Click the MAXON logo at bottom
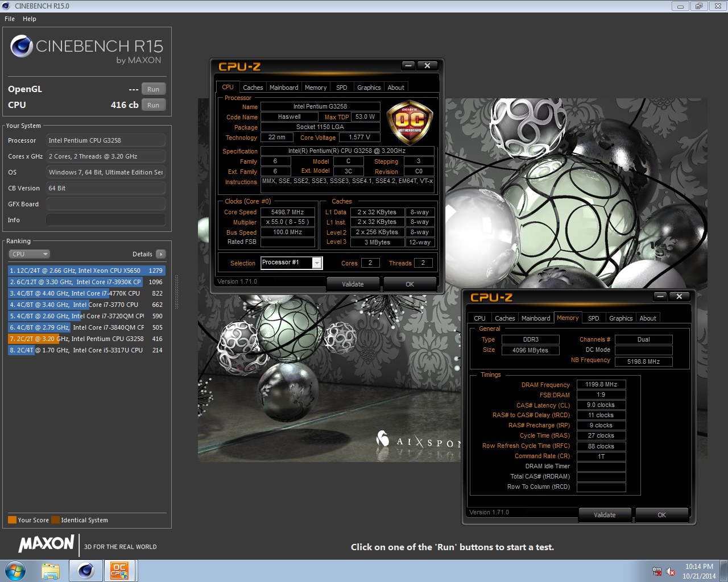The width and height of the screenshot is (728, 582). (47, 544)
